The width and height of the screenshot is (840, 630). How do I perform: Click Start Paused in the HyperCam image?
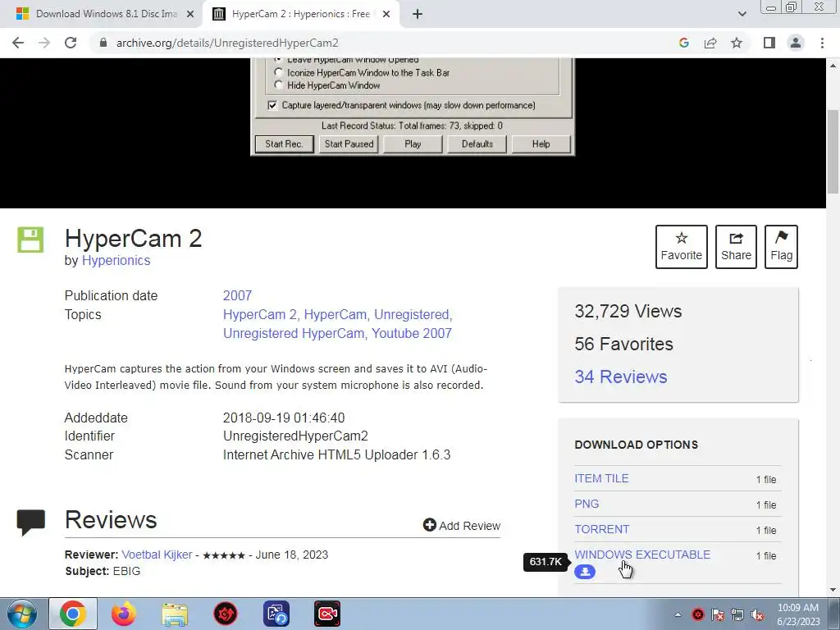(x=349, y=144)
